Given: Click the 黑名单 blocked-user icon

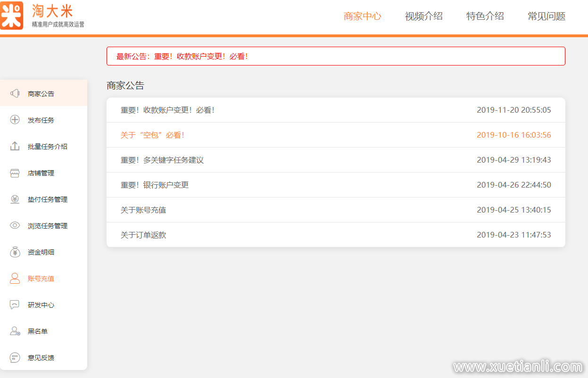Looking at the screenshot, I should pyautogui.click(x=14, y=331).
